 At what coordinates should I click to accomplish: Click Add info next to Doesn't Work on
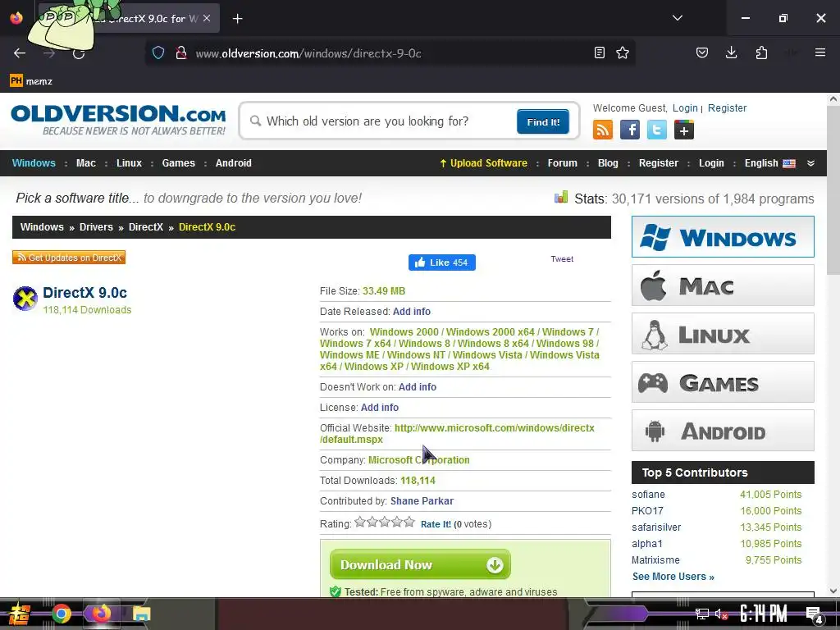pyautogui.click(x=418, y=387)
